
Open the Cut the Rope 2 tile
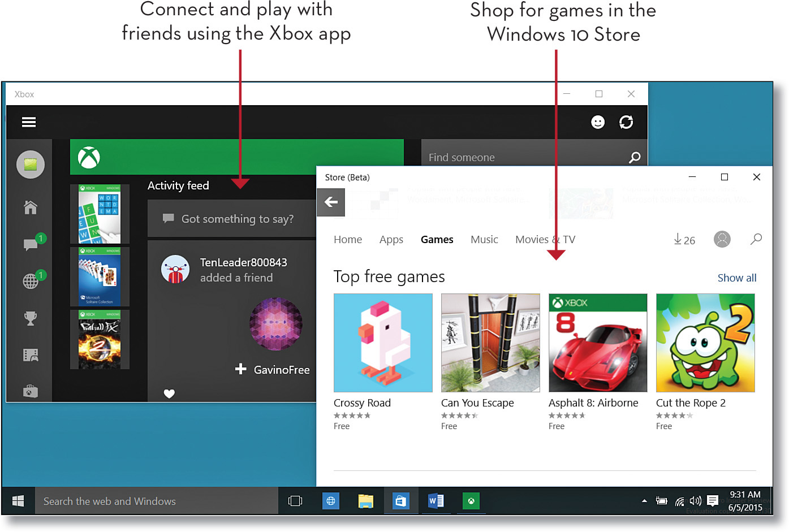pyautogui.click(x=705, y=343)
